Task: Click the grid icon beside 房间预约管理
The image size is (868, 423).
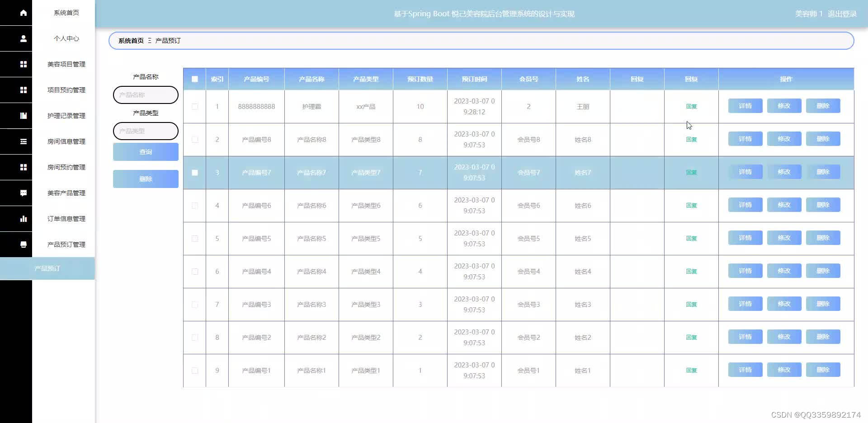Action: pos(24,167)
